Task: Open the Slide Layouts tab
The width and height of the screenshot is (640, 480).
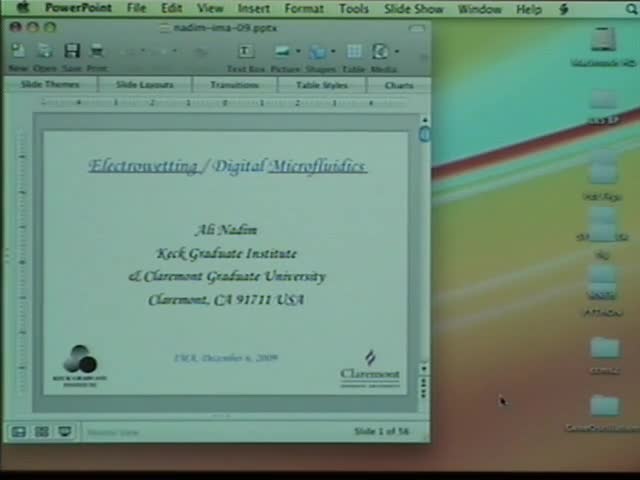Action: (144, 85)
